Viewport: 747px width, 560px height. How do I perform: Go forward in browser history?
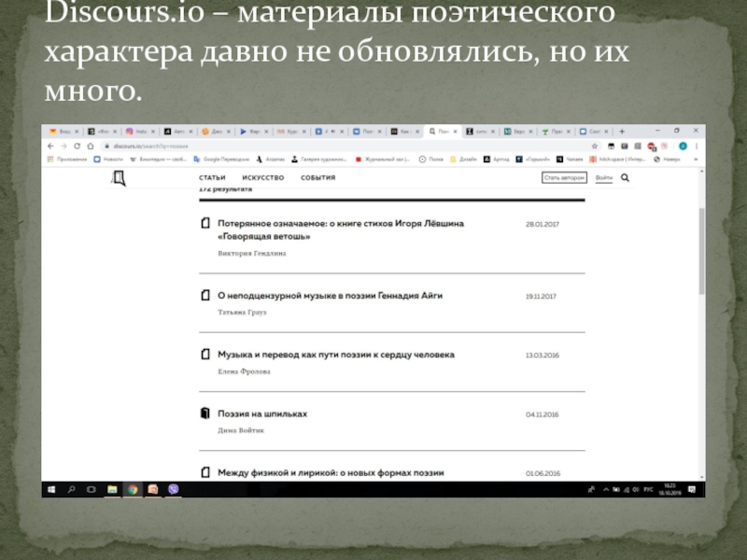click(63, 147)
